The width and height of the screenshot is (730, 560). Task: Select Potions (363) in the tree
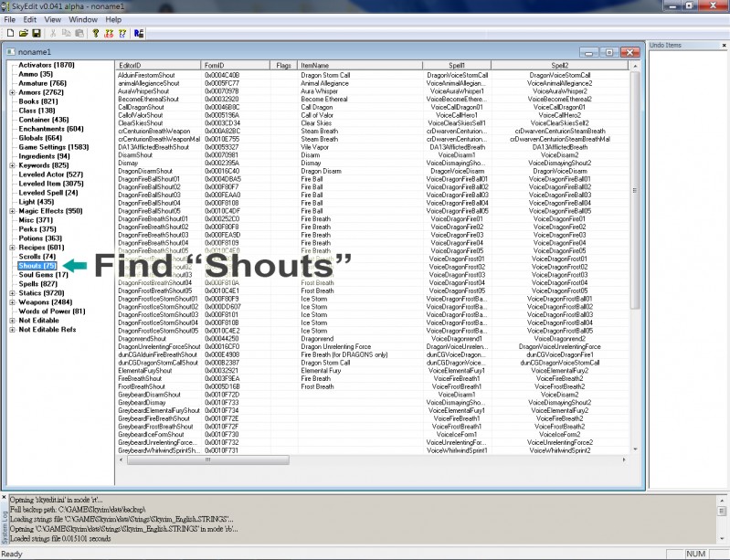(40, 238)
